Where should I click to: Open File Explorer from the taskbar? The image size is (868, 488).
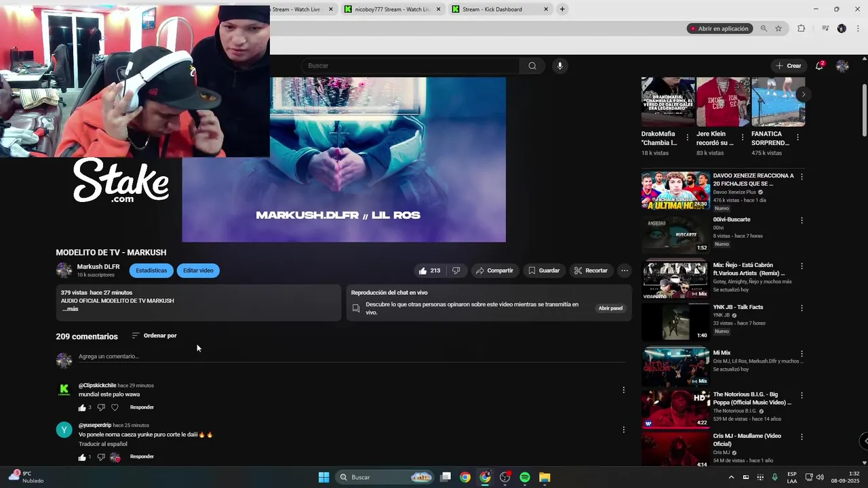click(545, 477)
